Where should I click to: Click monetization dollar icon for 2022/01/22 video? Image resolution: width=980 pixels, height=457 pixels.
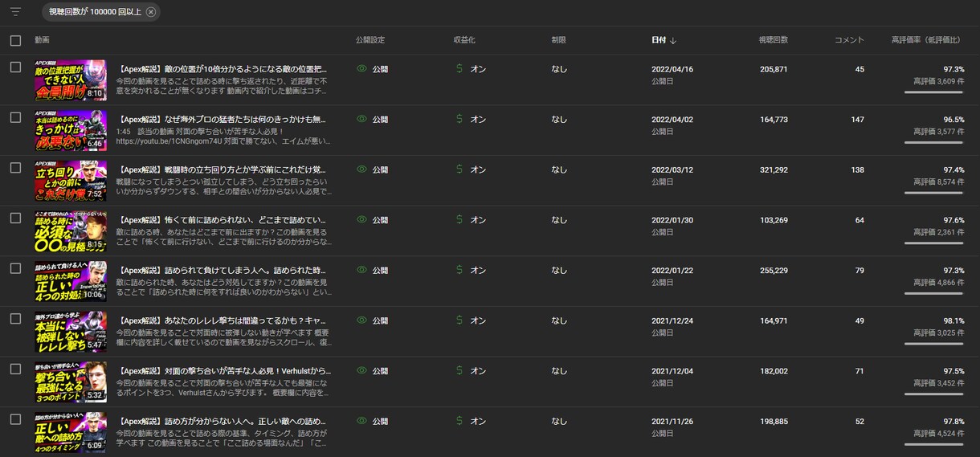pos(459,270)
